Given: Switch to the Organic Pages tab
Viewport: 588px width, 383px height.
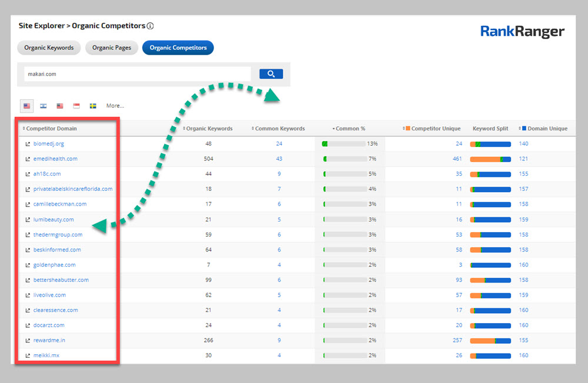Looking at the screenshot, I should pyautogui.click(x=111, y=48).
